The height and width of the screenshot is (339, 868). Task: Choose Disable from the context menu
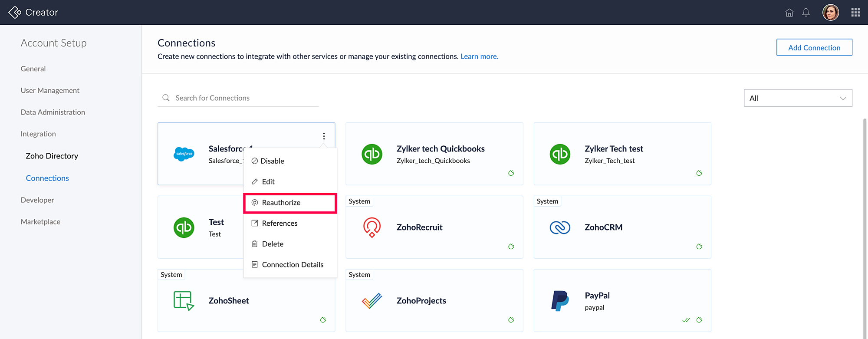pyautogui.click(x=290, y=161)
